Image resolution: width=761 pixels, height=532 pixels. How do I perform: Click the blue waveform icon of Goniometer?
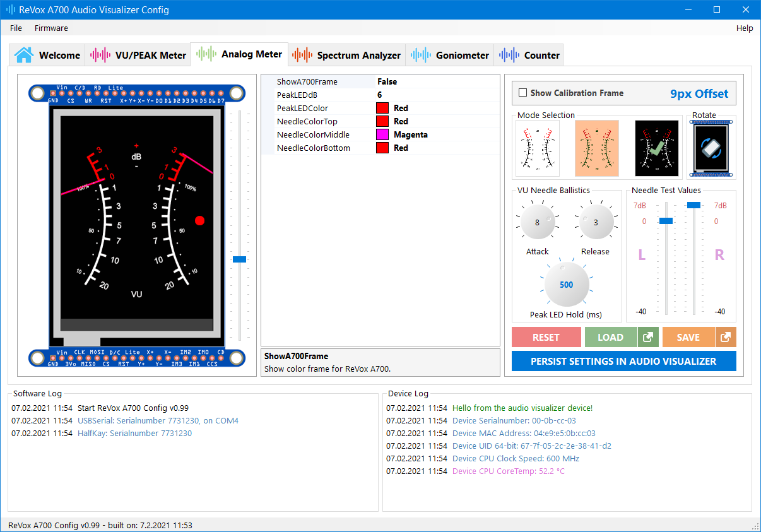pos(421,55)
